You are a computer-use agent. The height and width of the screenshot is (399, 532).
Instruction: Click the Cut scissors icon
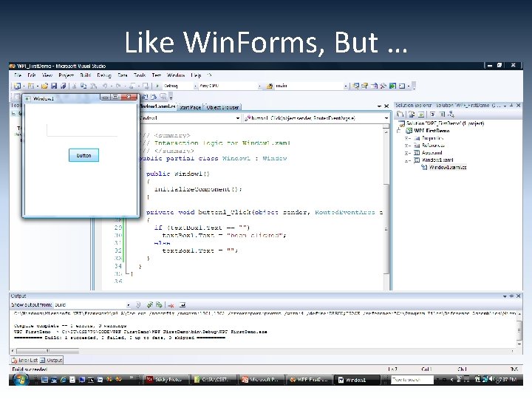(75, 86)
